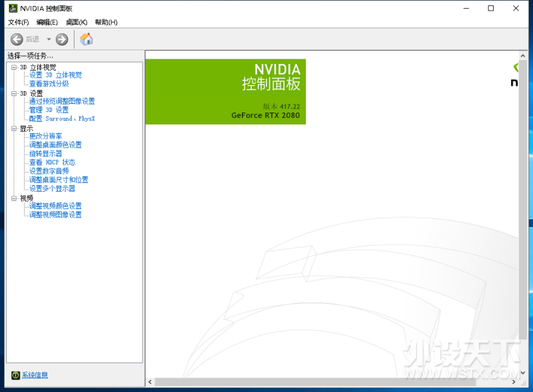Collapse the 3D 设置 tree node
Screen dimensions: 533x392
(14, 93)
